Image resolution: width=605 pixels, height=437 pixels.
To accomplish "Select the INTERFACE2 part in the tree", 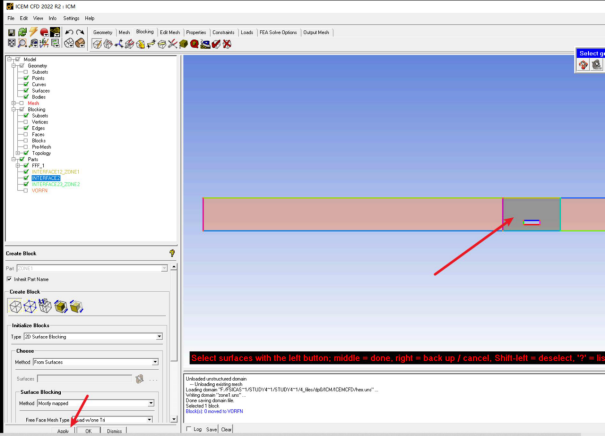I will click(x=46, y=178).
